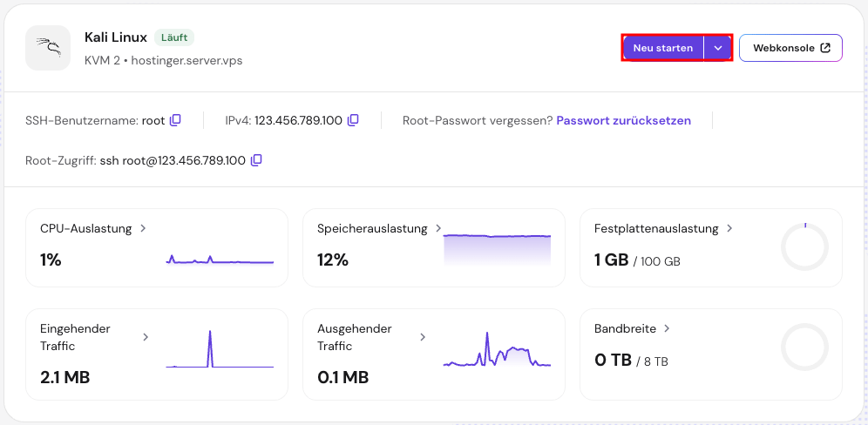Click the 1% CPU value

[x=51, y=259]
